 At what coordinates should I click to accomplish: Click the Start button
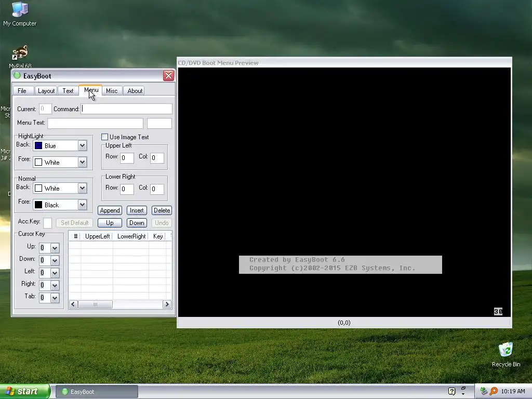click(x=25, y=391)
